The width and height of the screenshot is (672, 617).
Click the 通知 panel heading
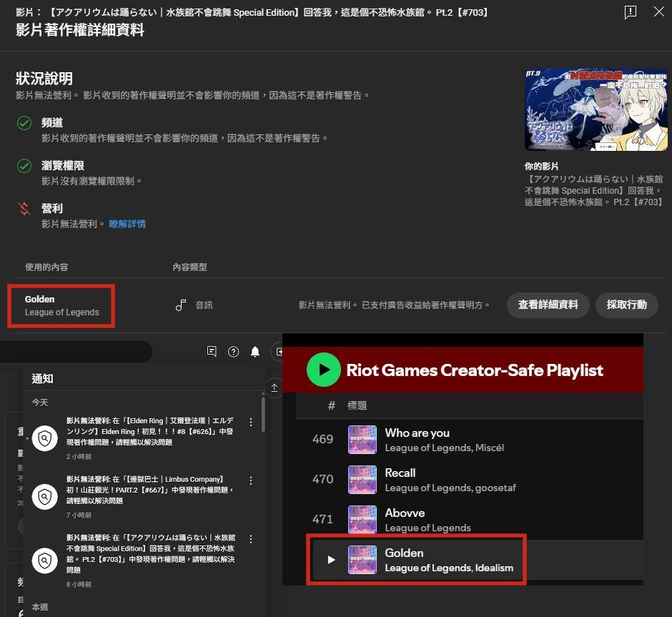pyautogui.click(x=42, y=379)
